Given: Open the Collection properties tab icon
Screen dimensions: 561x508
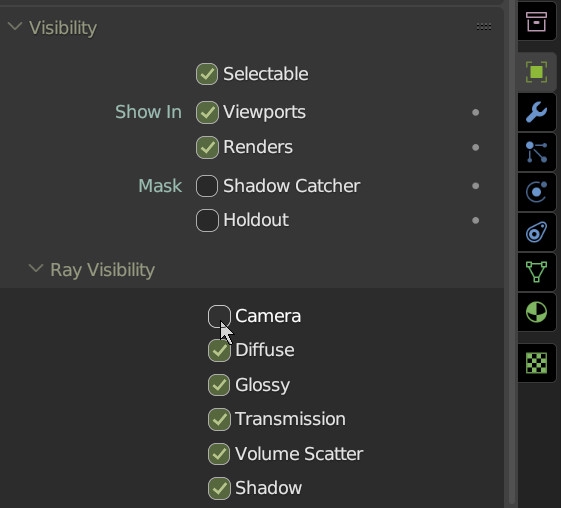Looking at the screenshot, I should 536,22.
